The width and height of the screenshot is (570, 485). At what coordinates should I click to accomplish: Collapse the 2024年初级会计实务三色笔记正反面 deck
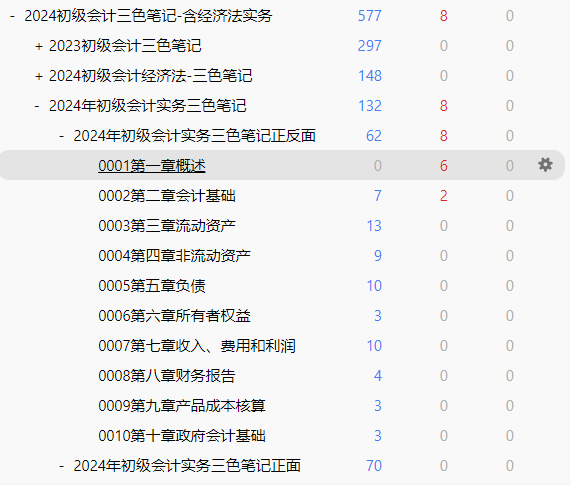(x=62, y=136)
